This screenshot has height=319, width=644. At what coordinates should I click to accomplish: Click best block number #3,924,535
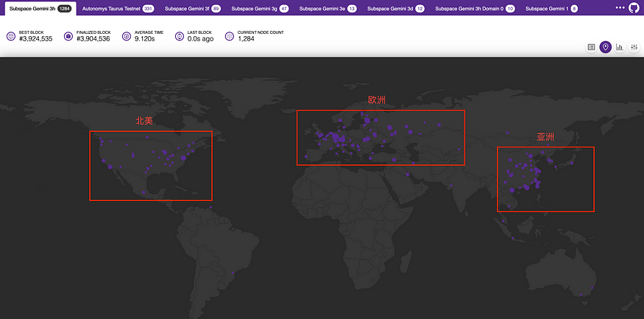(x=36, y=39)
